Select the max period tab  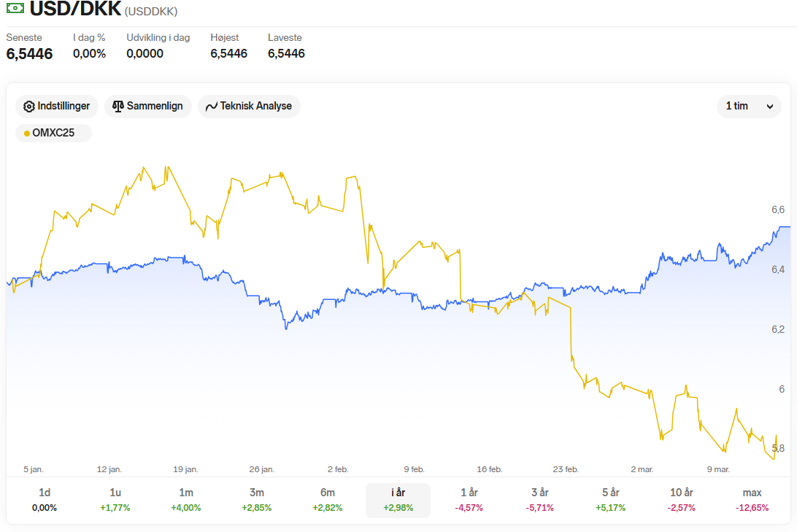click(752, 500)
